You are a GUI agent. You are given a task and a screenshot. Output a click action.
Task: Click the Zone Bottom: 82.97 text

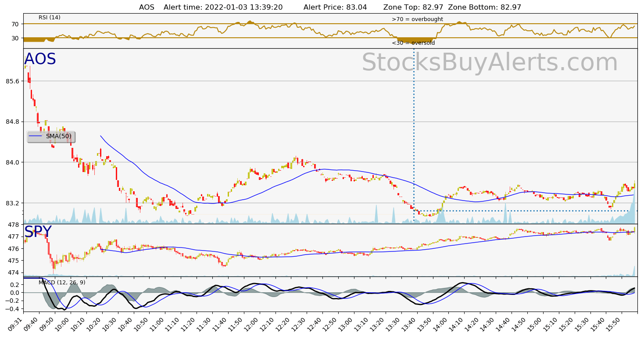pos(485,7)
